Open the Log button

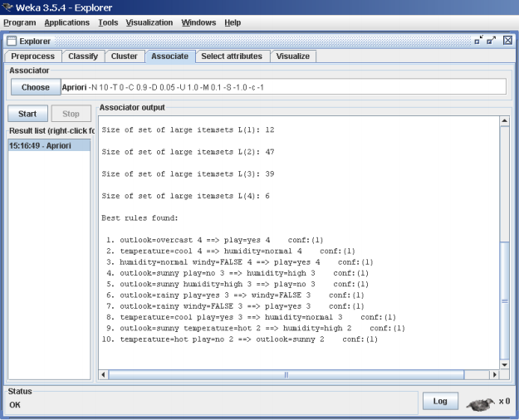[440, 401]
